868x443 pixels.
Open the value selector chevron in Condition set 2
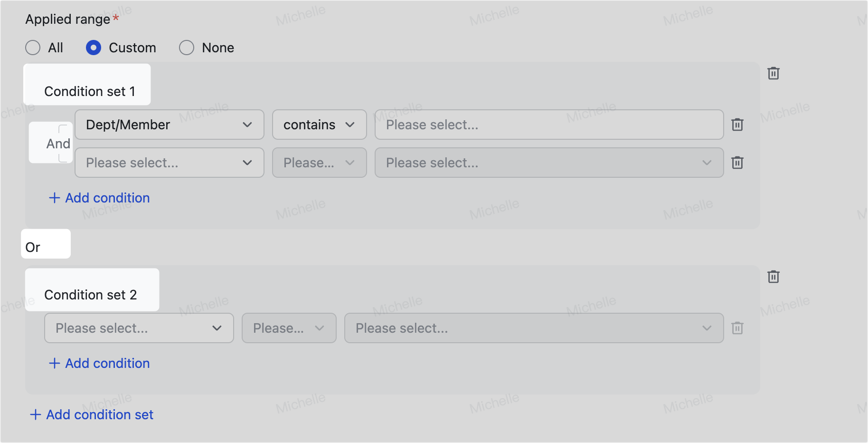[x=707, y=328]
